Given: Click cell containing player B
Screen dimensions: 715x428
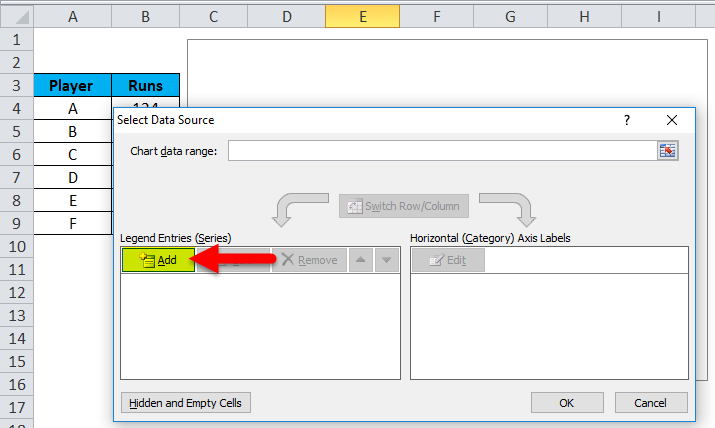Looking at the screenshot, I should pos(73,131).
